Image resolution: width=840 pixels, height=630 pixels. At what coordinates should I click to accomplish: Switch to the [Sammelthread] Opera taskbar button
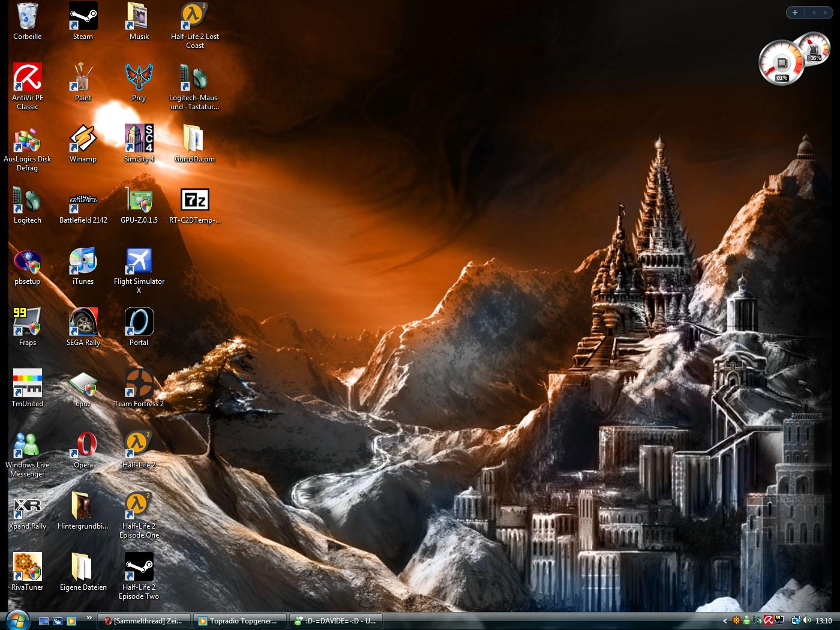coord(144,621)
